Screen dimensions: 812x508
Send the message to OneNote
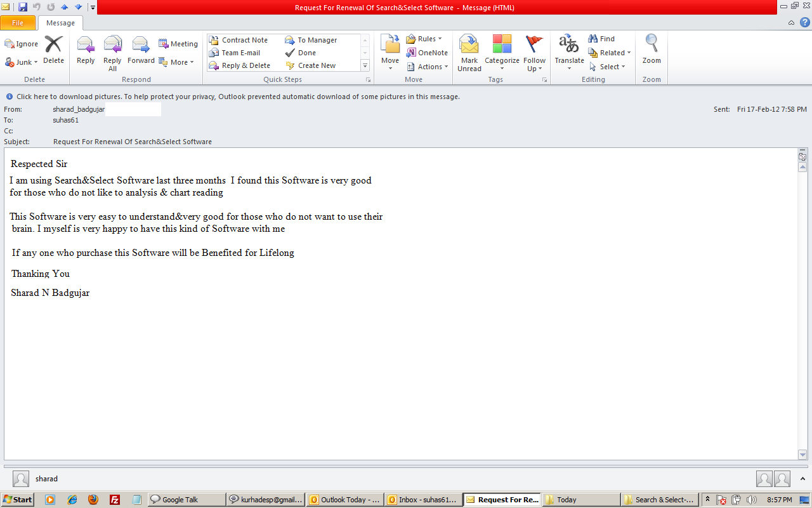tap(428, 53)
